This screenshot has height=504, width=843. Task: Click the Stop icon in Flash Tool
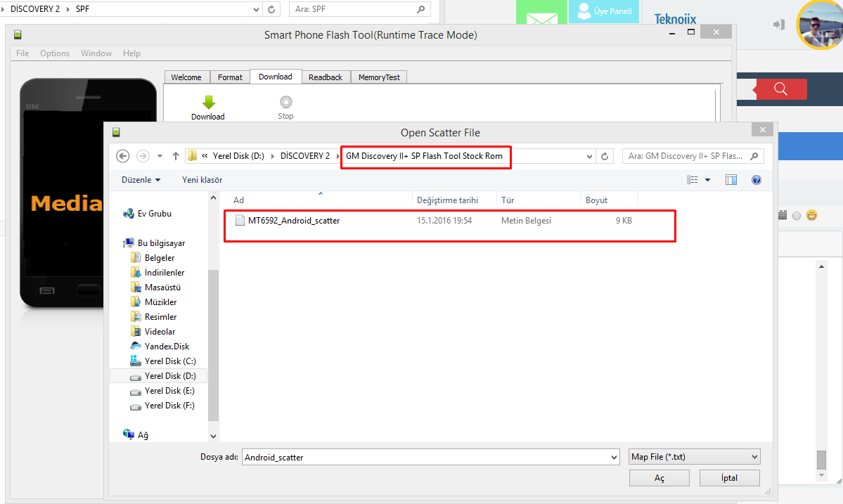pos(285,103)
